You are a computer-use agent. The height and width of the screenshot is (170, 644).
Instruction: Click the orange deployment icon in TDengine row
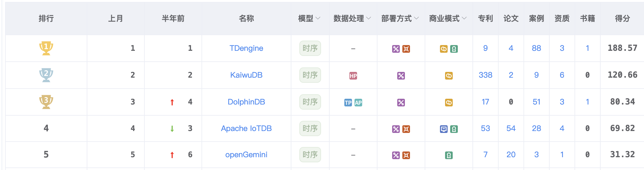(406, 49)
